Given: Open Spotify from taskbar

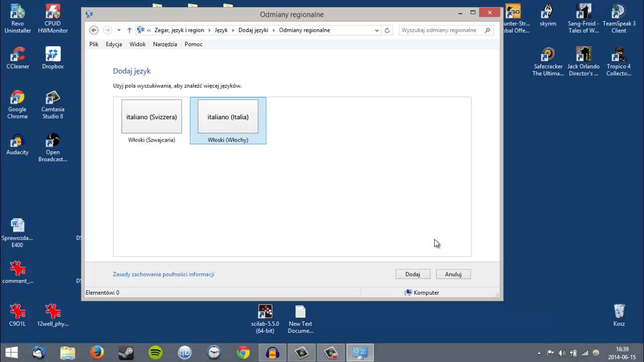Looking at the screenshot, I should (x=155, y=352).
